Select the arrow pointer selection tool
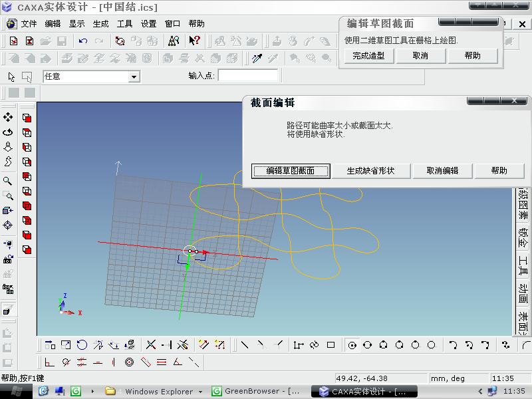This screenshot has width=532, height=399. coord(11,77)
